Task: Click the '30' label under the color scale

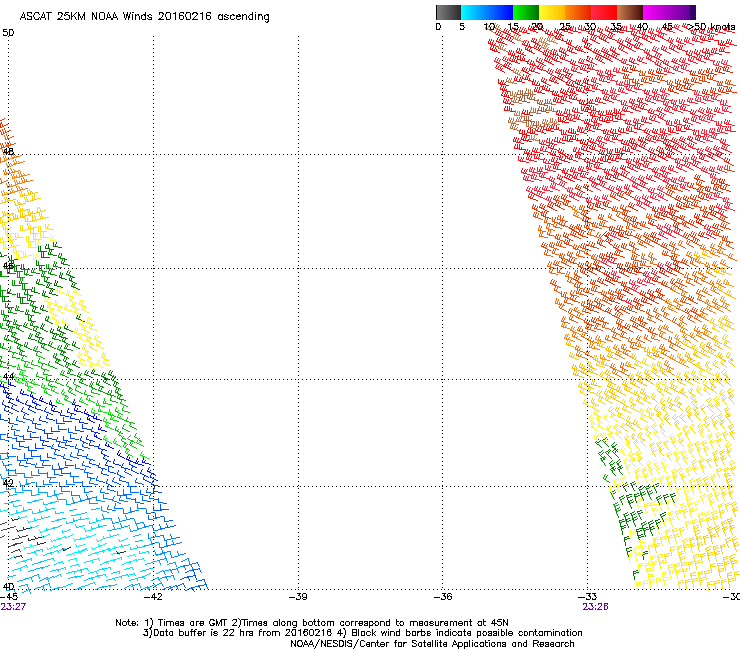Action: (x=590, y=27)
